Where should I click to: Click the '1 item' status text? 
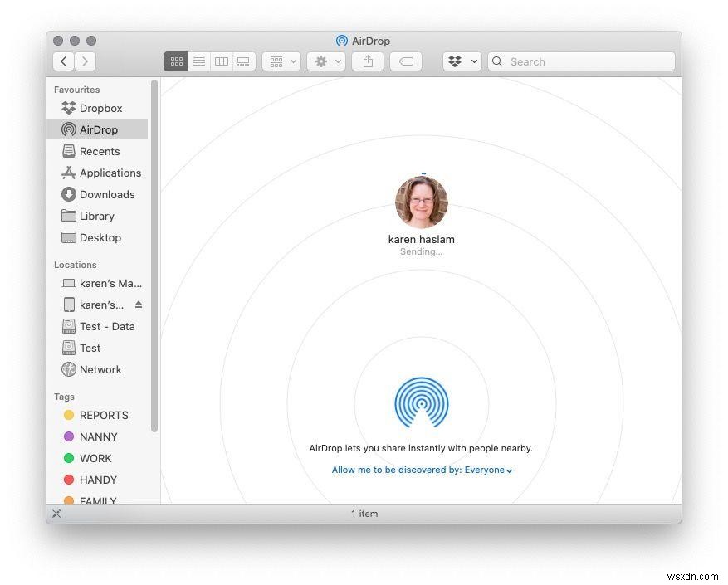(364, 514)
